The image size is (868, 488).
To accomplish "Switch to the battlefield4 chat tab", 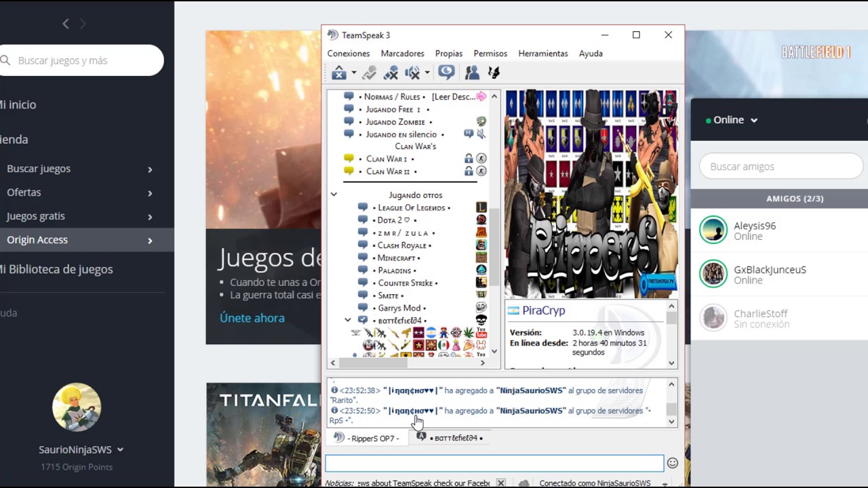I will (450, 438).
